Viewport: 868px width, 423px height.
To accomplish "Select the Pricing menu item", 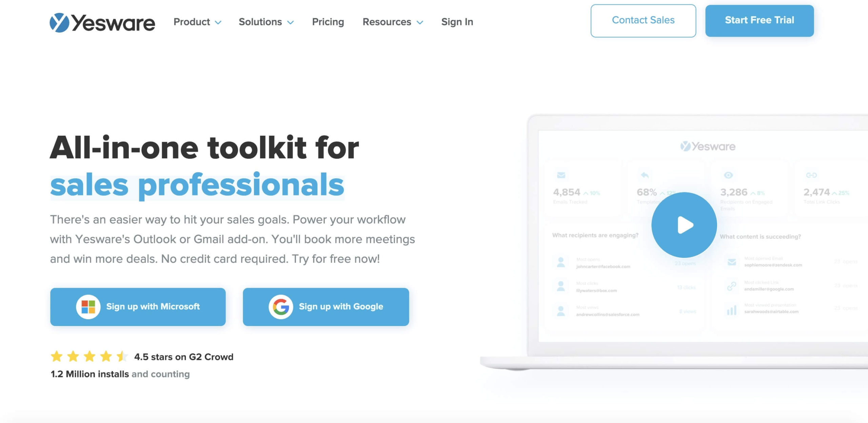I will click(327, 22).
